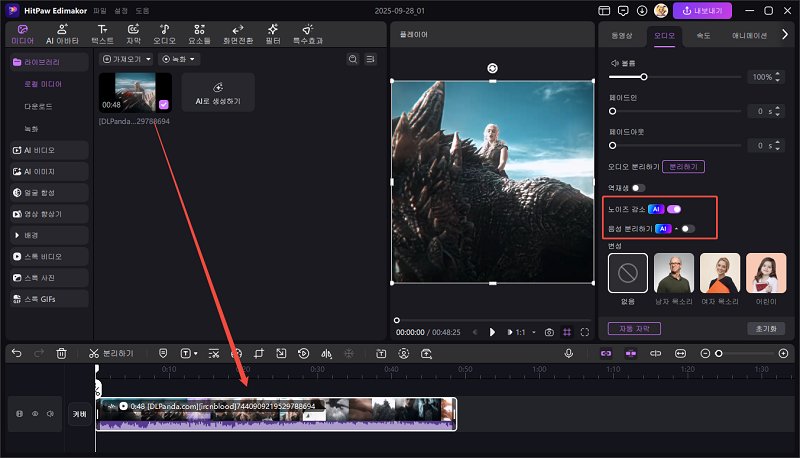Select 다운로드 in the sidebar

coord(38,106)
